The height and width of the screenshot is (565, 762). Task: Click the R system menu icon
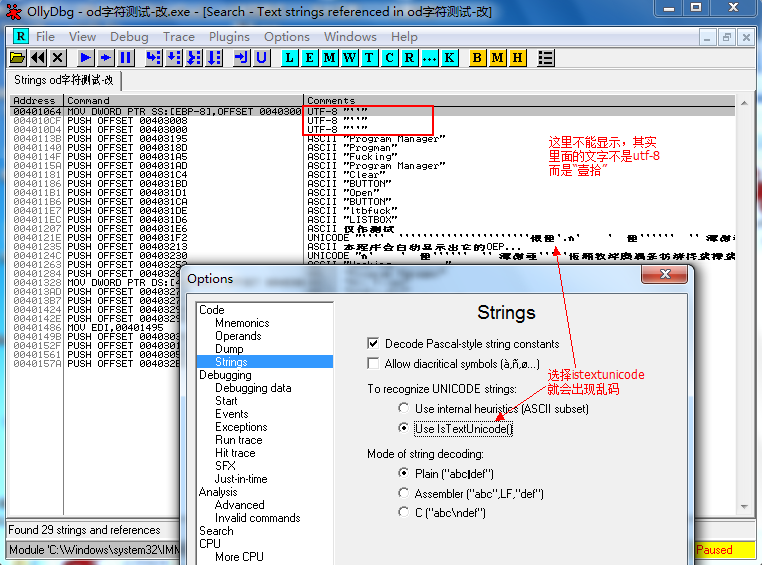tap(20, 36)
